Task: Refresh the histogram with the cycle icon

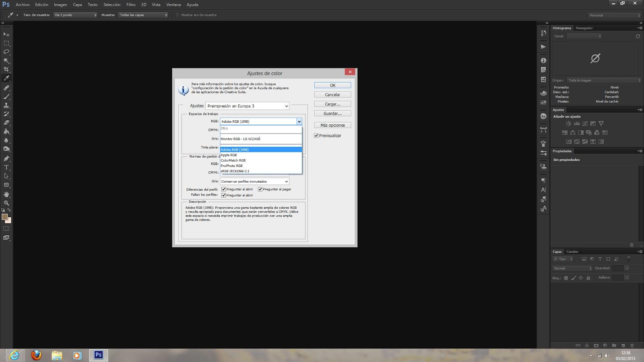Action: (x=638, y=36)
